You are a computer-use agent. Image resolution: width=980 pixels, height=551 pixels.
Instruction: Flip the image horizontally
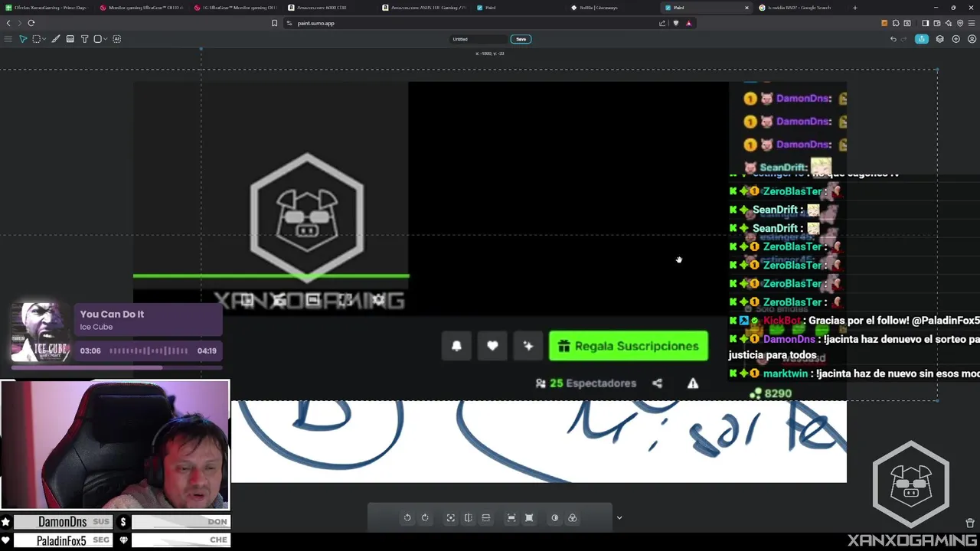coord(468,518)
